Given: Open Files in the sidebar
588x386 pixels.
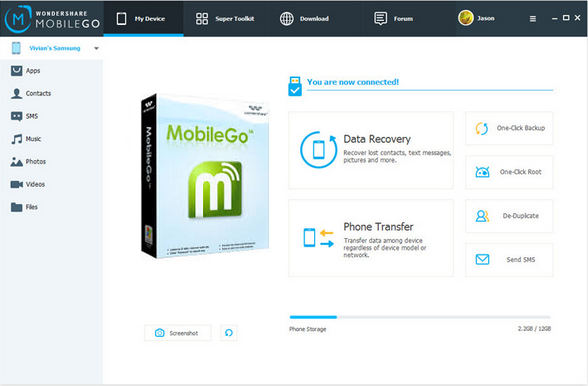Looking at the screenshot, I should tap(51, 207).
